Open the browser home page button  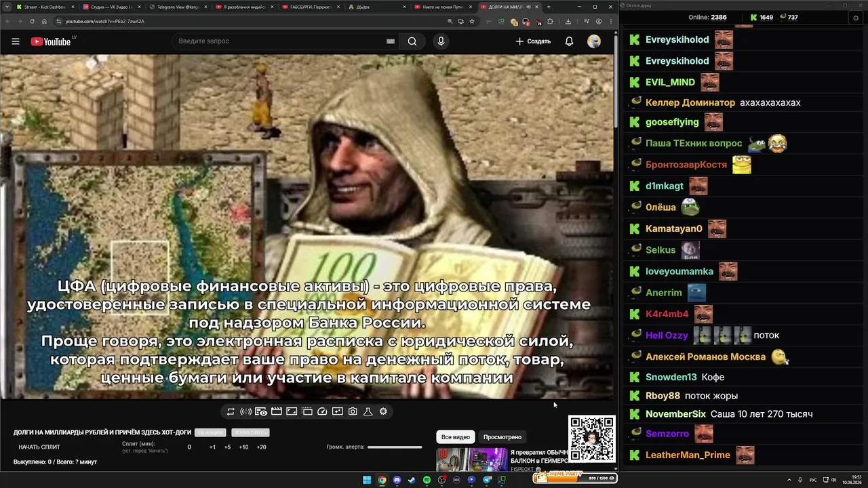click(x=44, y=21)
